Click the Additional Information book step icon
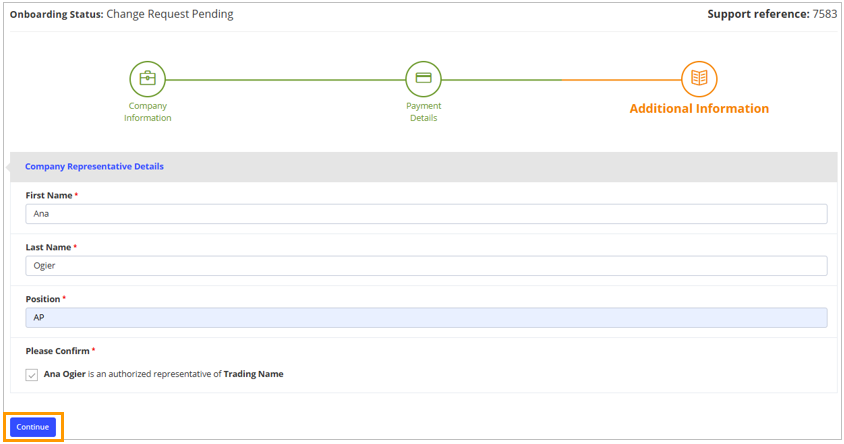 [x=699, y=79]
